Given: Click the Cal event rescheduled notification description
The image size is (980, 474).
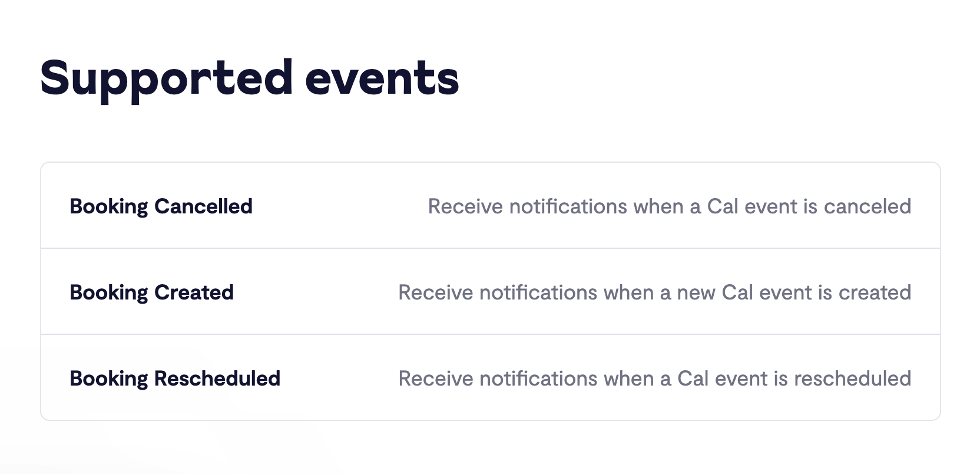Looking at the screenshot, I should [654, 378].
